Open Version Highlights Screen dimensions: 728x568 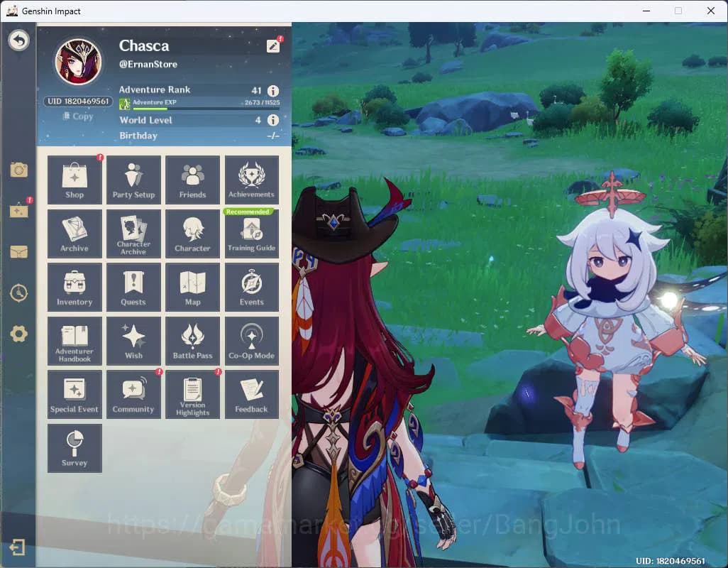pyautogui.click(x=193, y=394)
